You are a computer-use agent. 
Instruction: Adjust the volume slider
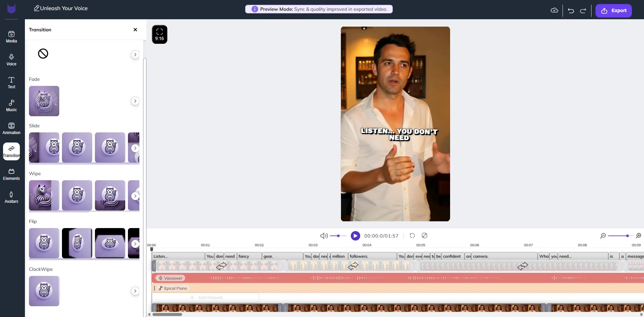(338, 236)
